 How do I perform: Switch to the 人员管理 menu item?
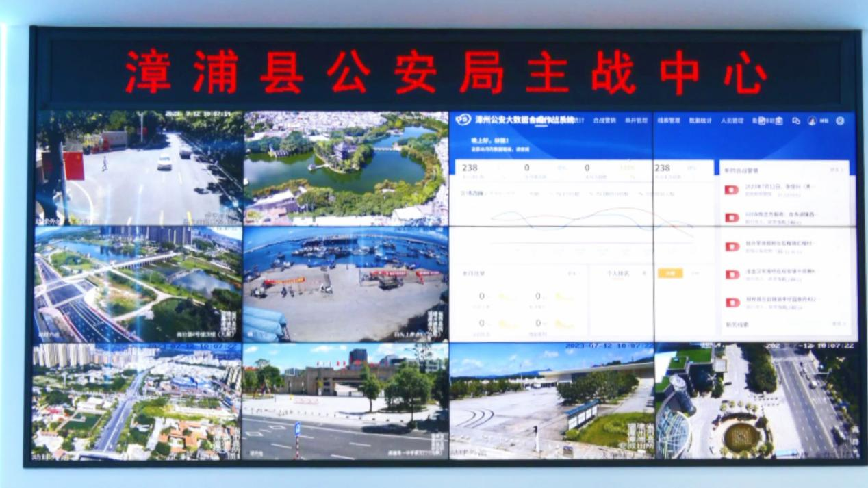coord(731,120)
